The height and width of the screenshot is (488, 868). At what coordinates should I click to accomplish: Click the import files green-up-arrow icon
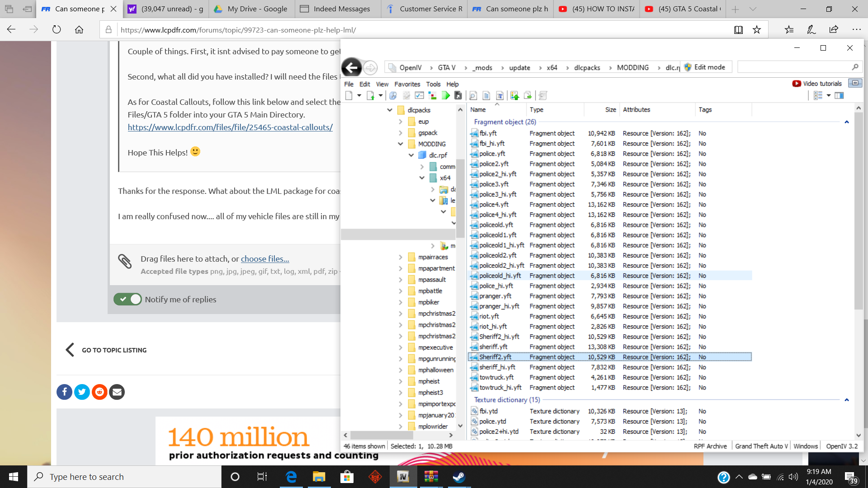514,95
